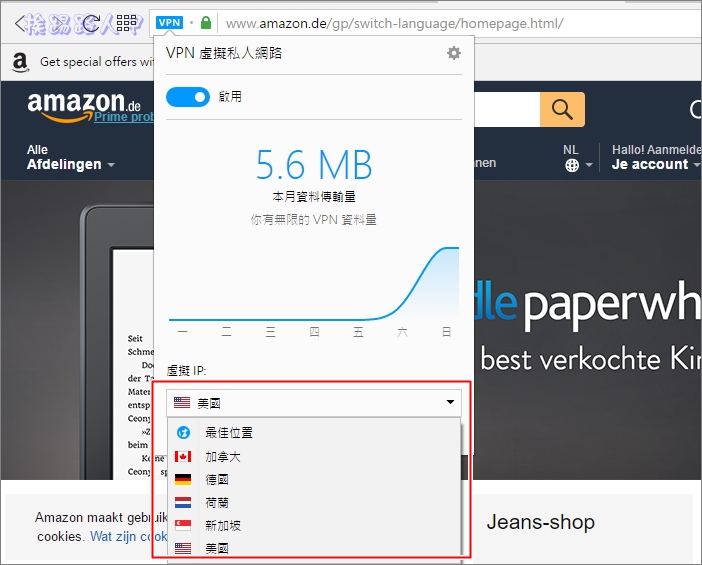Click the optimal location compass icon
The width and height of the screenshot is (702, 565).
(184, 432)
